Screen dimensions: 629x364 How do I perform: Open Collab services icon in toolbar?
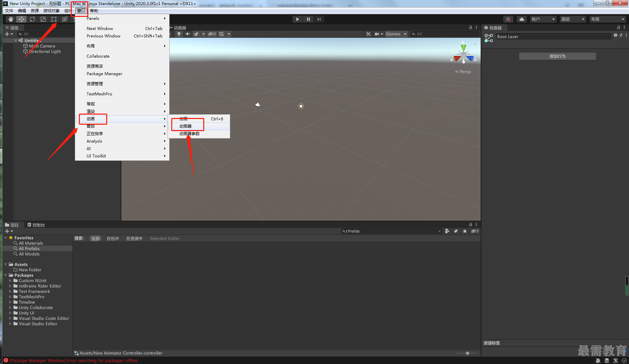(508, 19)
